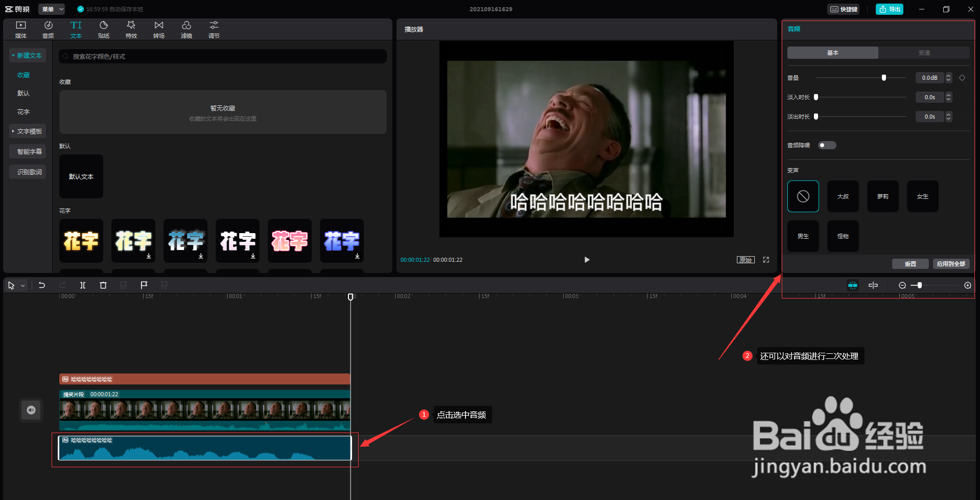Screen dimensions: 980x500
Task: Toggle preview axis / linkage icon
Action: (x=873, y=285)
